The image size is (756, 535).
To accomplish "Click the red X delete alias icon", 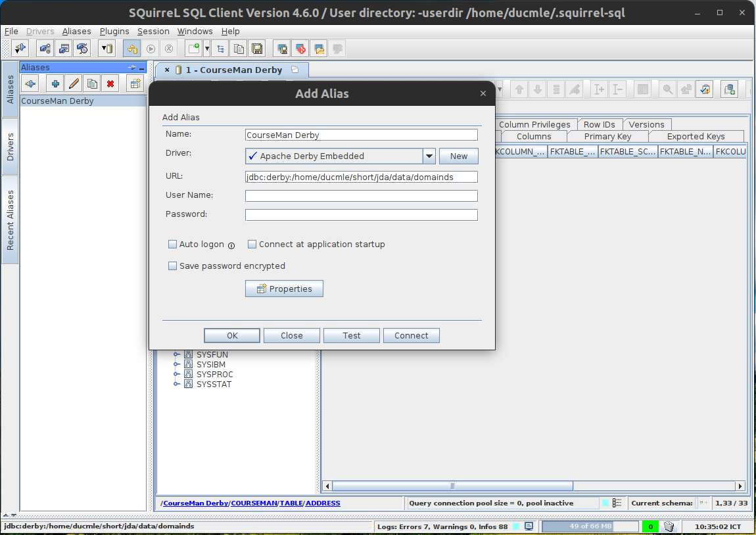I will tap(110, 84).
